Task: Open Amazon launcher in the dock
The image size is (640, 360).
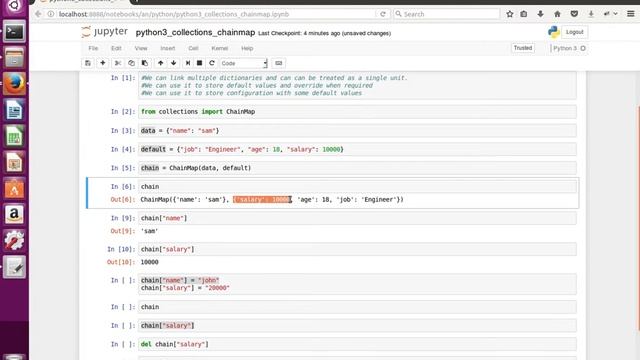Action: click(x=14, y=214)
